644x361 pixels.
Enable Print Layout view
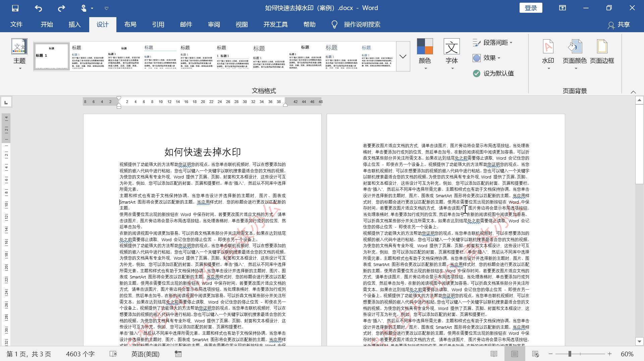point(515,354)
